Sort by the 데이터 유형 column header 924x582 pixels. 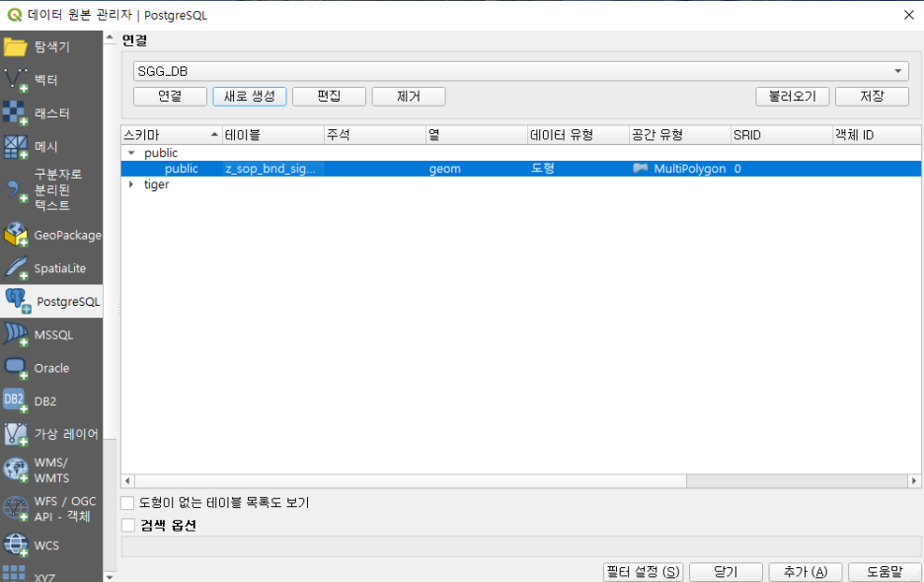pyautogui.click(x=578, y=135)
